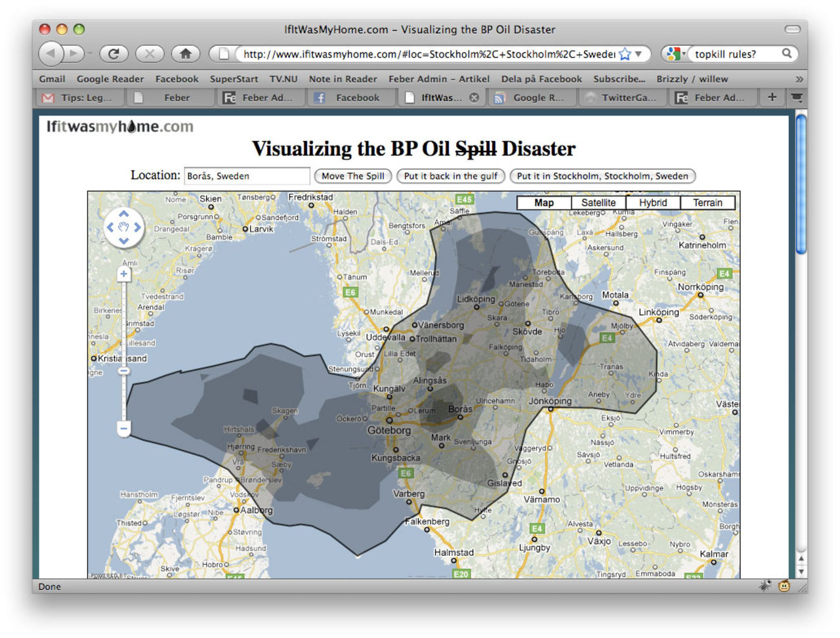Image resolution: width=840 pixels, height=638 pixels.
Task: Switch map to Terrain view
Action: pos(707,203)
